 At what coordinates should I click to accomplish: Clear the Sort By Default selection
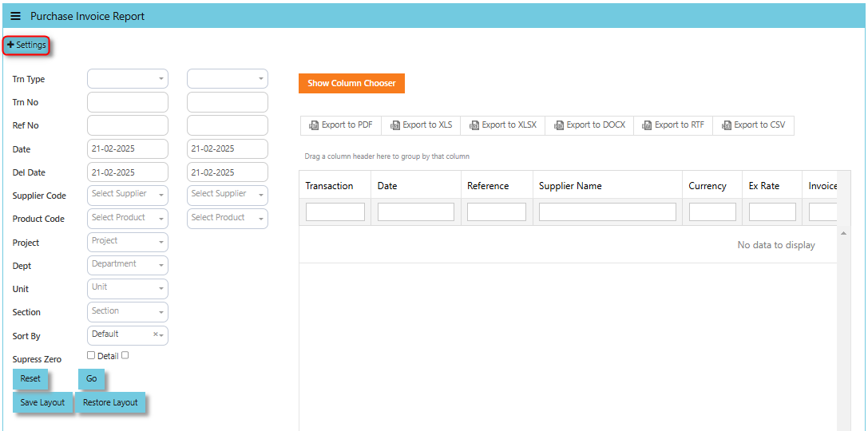point(155,334)
